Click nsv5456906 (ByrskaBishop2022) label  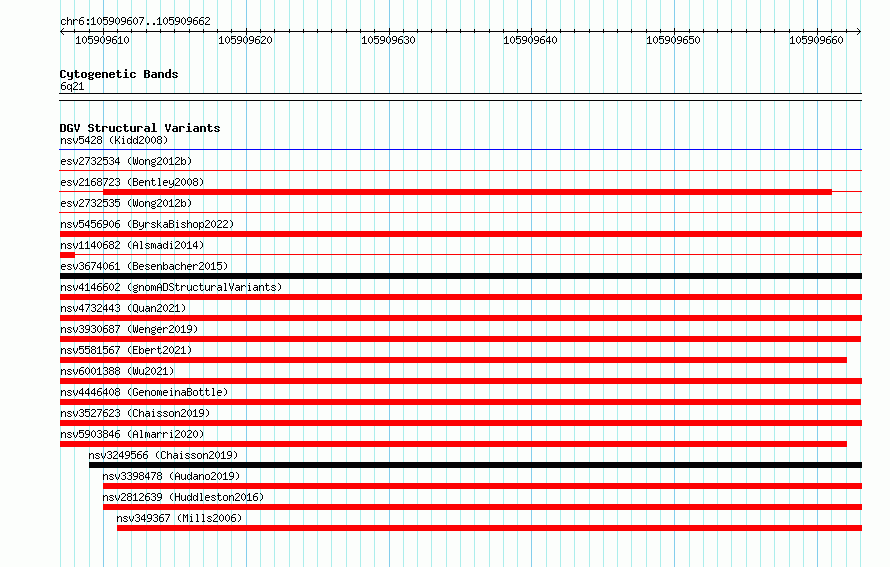click(147, 224)
